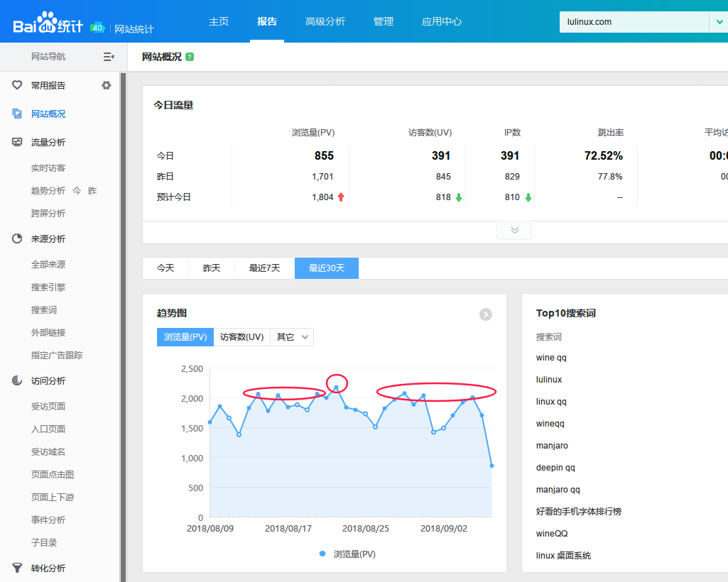Click the 来源分析 pie chart icon
This screenshot has width=728, height=582.
pos(17,238)
